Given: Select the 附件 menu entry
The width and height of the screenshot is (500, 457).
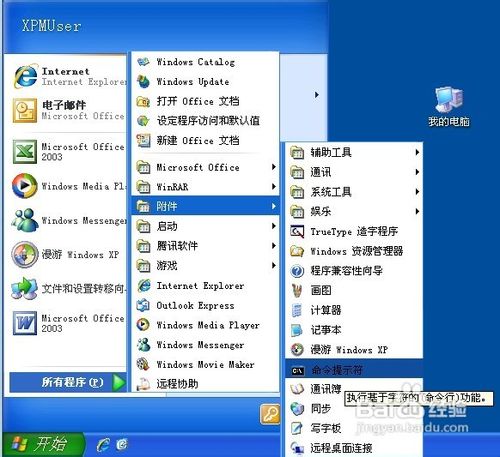Looking at the screenshot, I should coord(206,206).
